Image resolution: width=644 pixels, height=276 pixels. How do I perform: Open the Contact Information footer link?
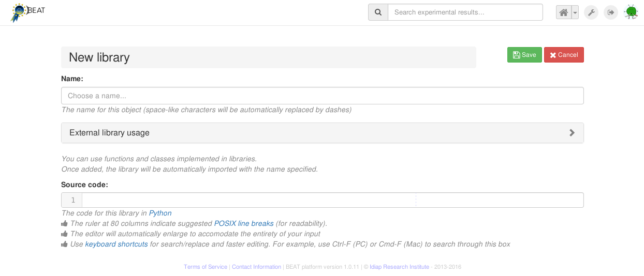[256, 267]
